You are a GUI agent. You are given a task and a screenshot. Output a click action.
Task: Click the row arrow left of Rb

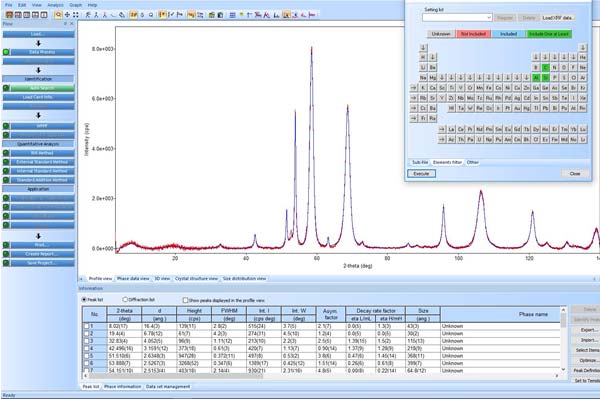click(413, 98)
